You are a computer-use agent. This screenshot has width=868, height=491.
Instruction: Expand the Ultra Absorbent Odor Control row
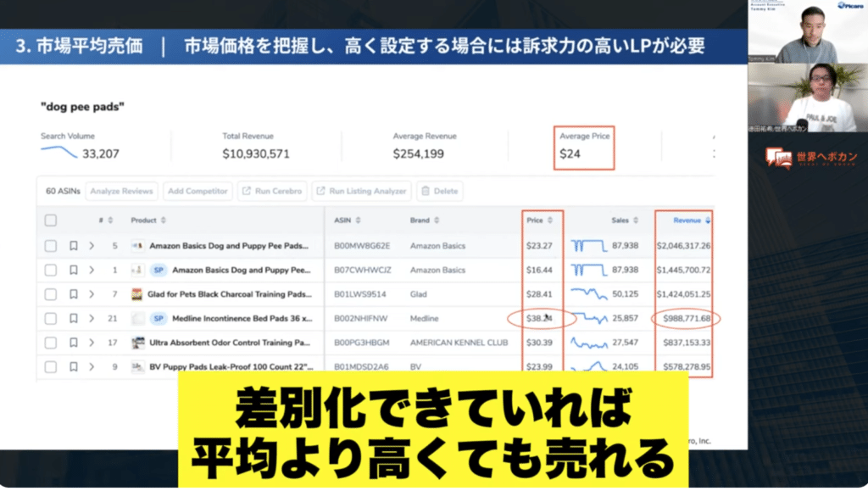pyautogui.click(x=92, y=343)
